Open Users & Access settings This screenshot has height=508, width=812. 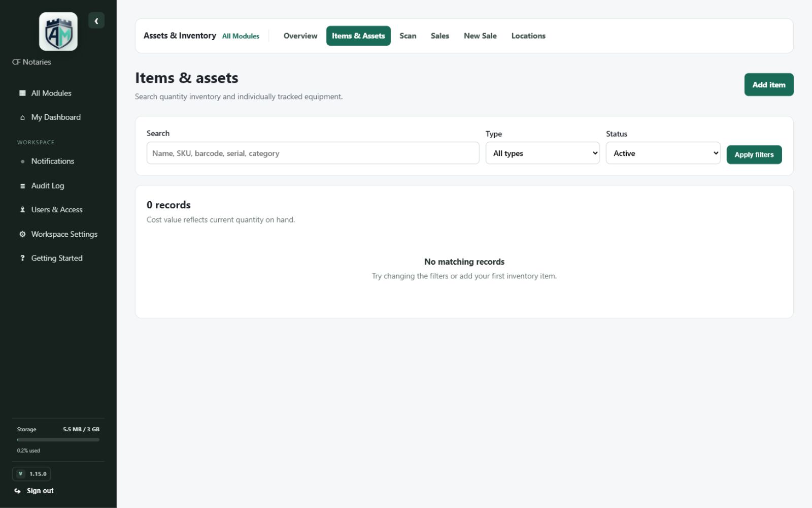pos(58,210)
